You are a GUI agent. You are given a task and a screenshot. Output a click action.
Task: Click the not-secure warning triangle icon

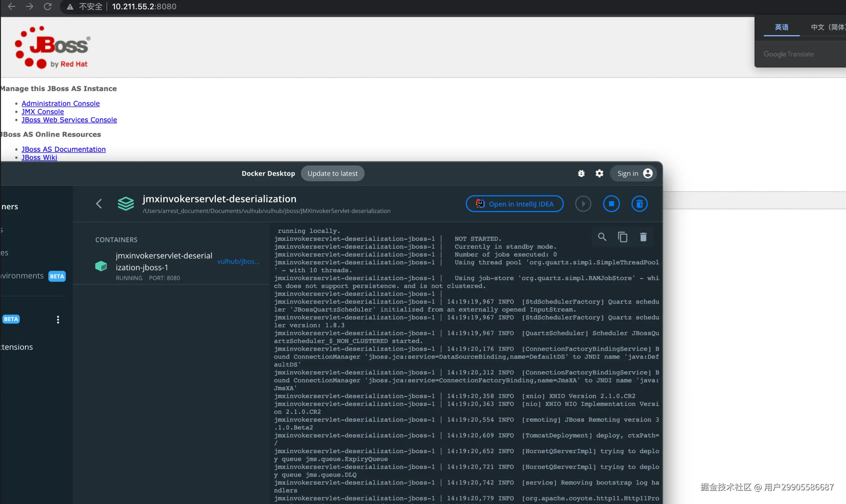click(70, 7)
